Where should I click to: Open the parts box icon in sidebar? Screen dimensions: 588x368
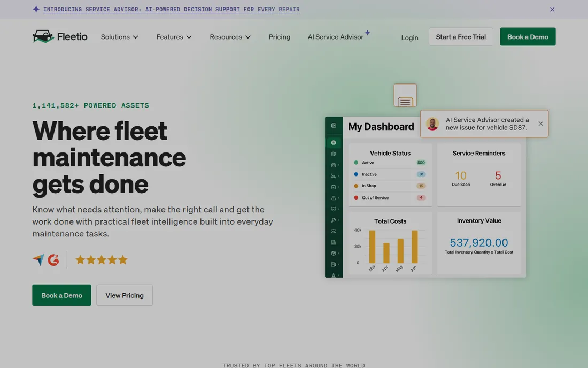[x=334, y=253]
